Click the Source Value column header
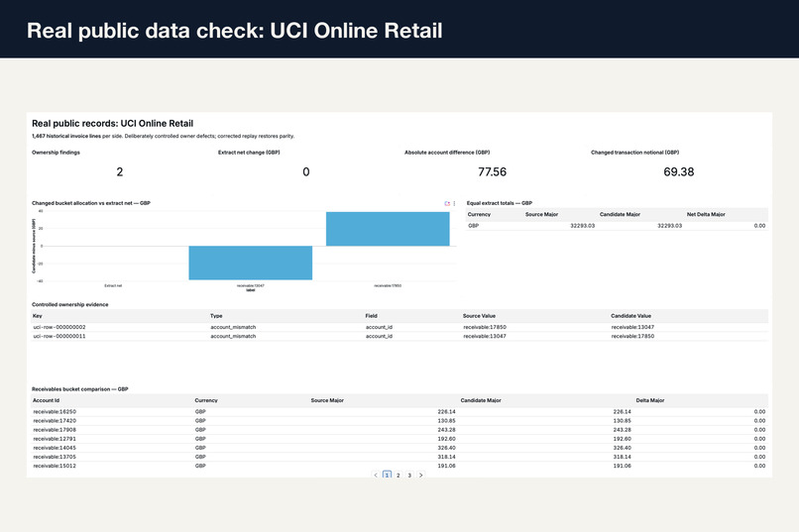 479,316
